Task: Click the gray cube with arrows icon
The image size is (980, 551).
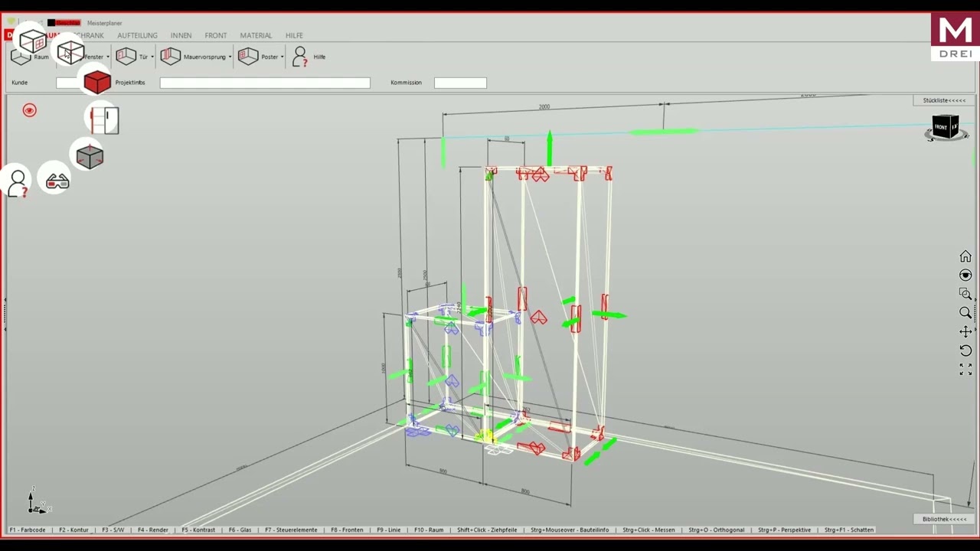Action: coord(90,156)
